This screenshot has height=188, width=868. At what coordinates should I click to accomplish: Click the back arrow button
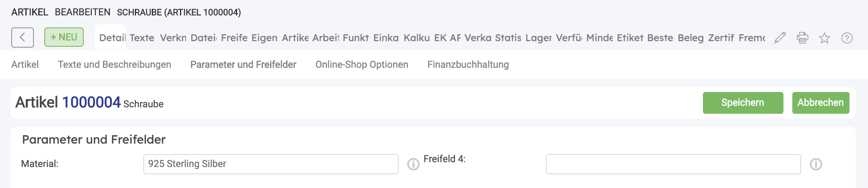(x=23, y=38)
